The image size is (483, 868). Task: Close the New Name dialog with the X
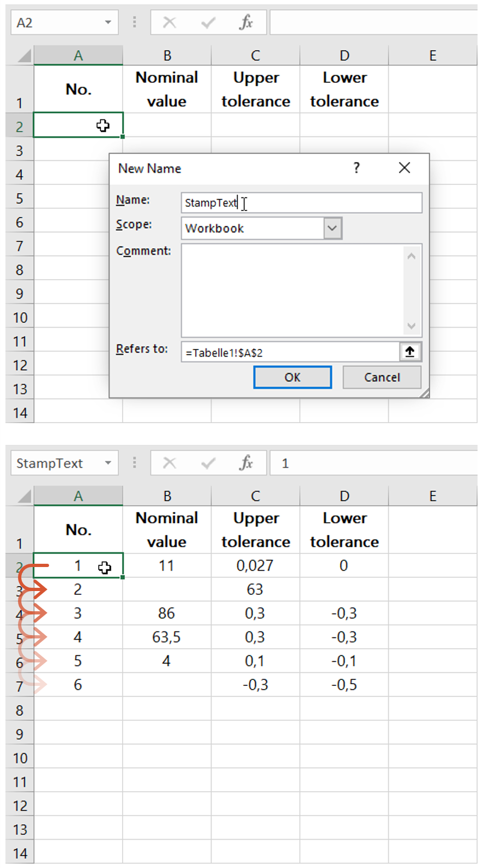(x=404, y=168)
